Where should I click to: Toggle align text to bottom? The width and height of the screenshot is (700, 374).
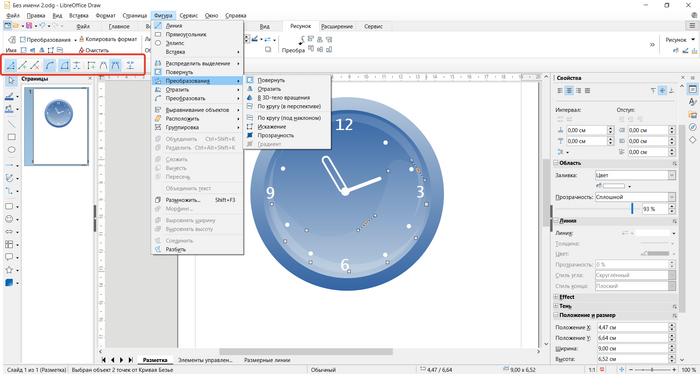click(x=671, y=91)
